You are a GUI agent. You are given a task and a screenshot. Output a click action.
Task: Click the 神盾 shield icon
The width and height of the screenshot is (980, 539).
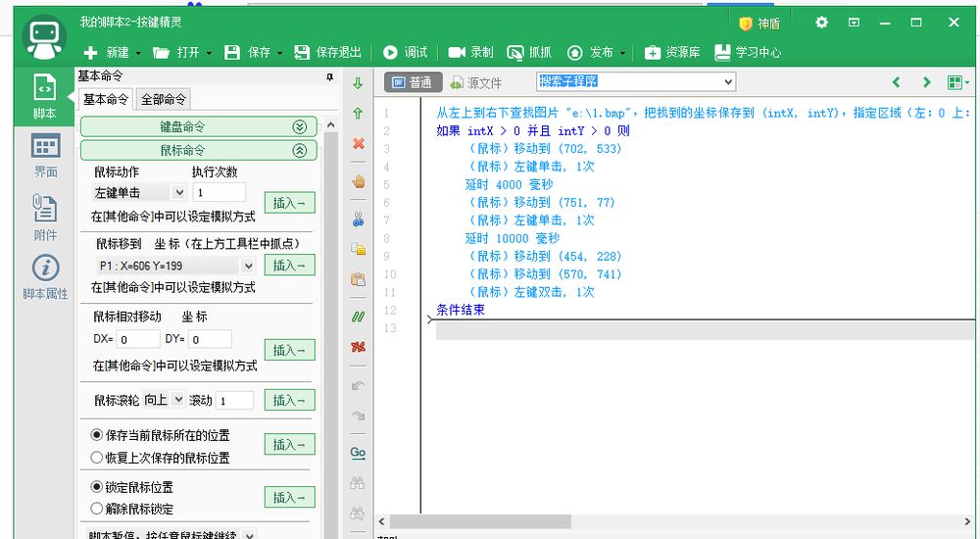tap(745, 24)
